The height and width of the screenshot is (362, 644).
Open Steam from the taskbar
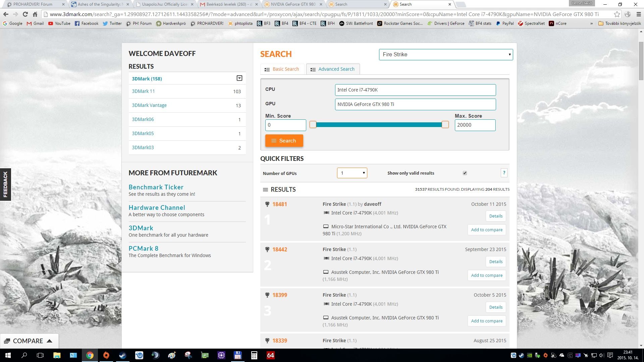click(122, 355)
